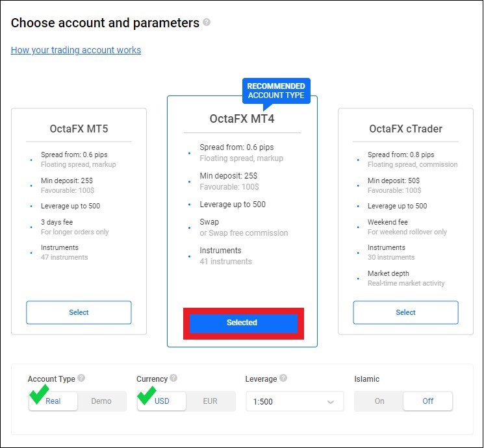This screenshot has width=484, height=448.
Task: Click the Leverage dropdown chevron arrow
Action: pyautogui.click(x=331, y=402)
